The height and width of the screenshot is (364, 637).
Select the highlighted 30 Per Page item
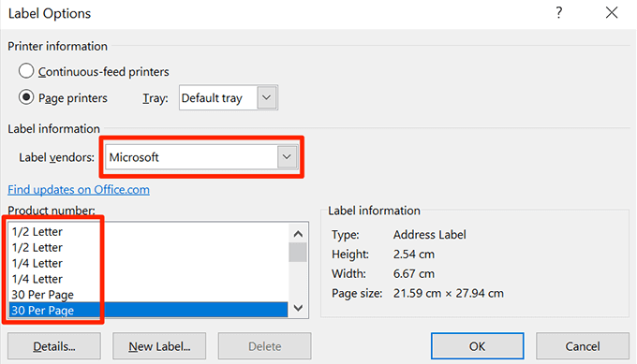[x=148, y=310]
